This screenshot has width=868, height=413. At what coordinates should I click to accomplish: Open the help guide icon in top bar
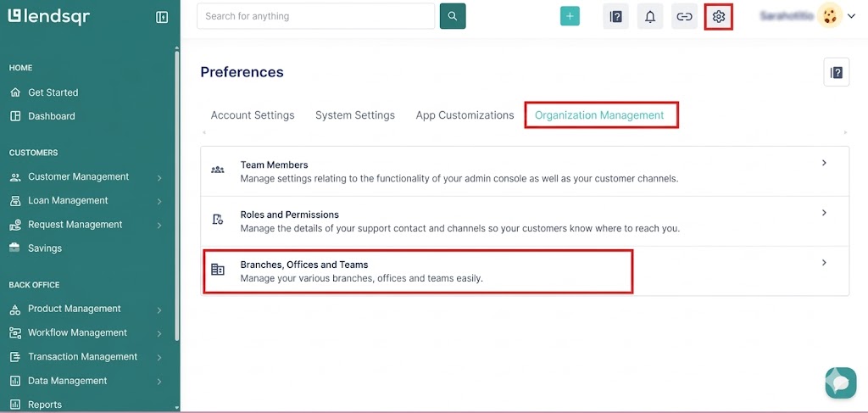(x=616, y=16)
